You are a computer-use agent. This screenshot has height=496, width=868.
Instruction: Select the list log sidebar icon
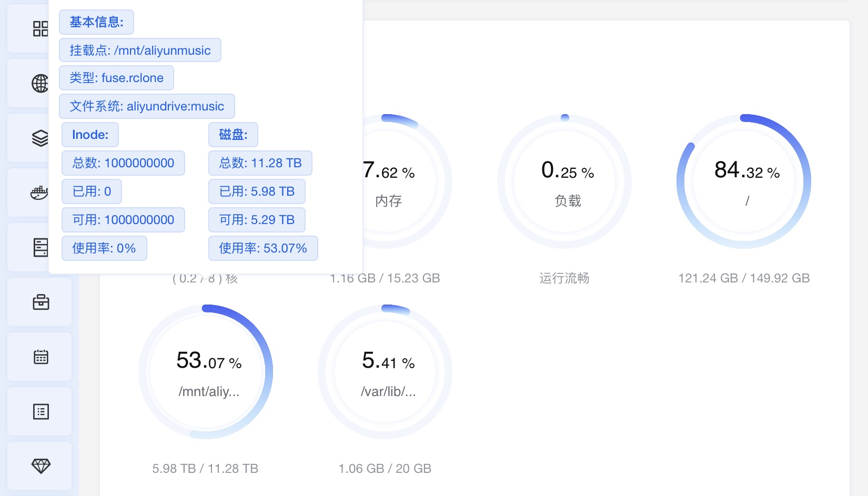pos(41,411)
